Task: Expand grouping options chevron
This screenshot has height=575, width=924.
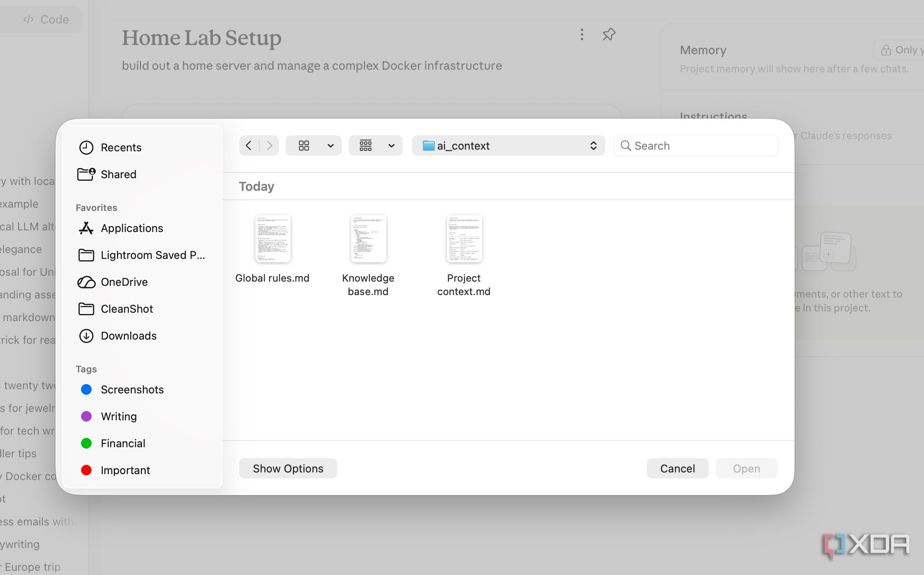Action: [x=391, y=146]
